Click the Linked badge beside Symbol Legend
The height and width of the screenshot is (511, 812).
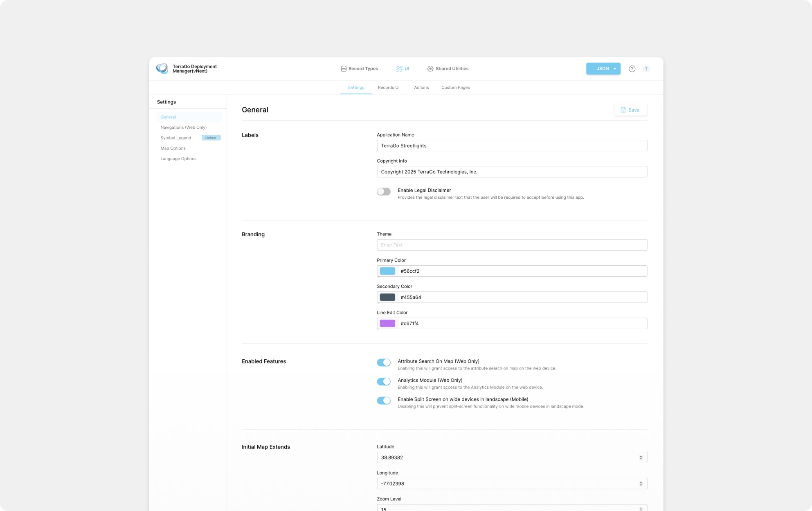point(211,138)
